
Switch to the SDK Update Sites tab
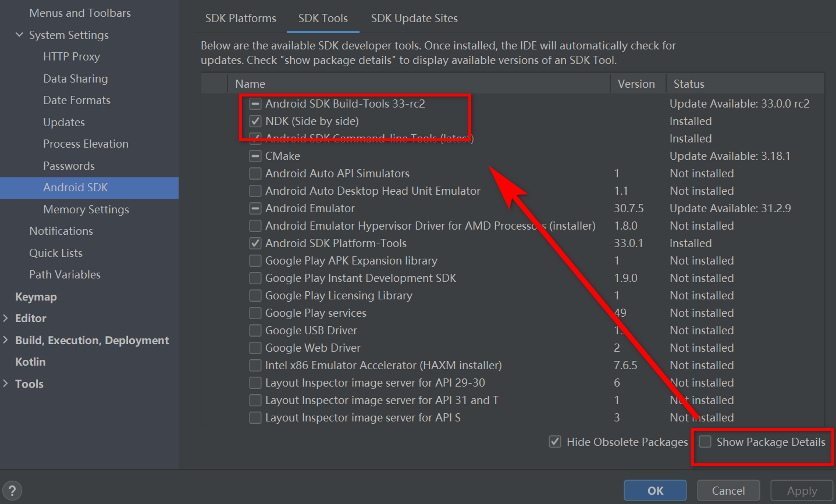tap(414, 18)
